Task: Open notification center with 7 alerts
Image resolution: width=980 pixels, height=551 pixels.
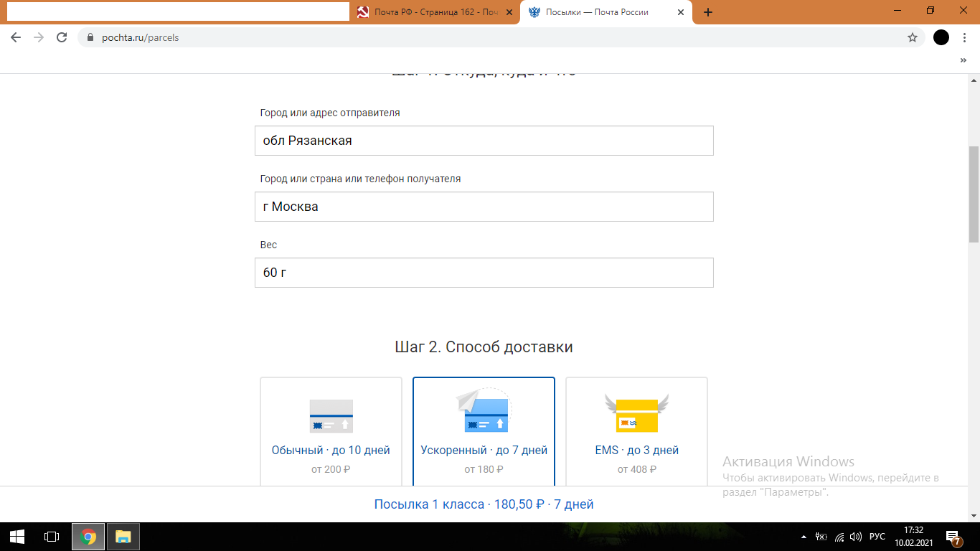Action: click(953, 537)
